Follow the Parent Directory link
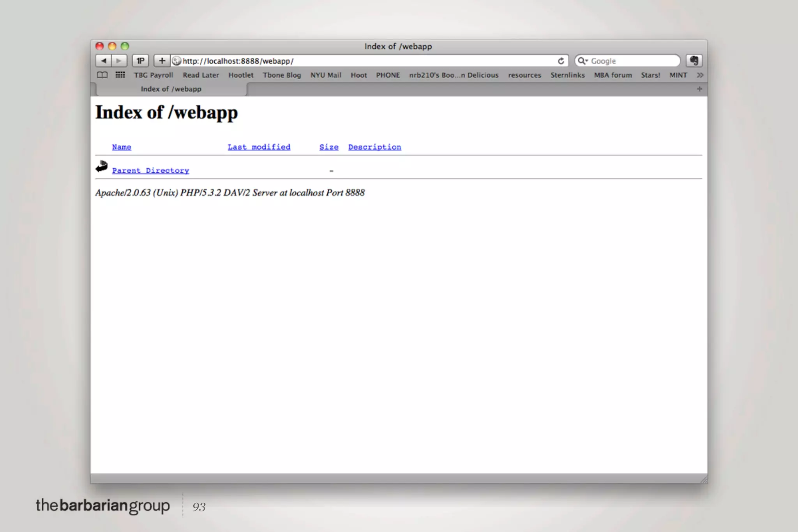The height and width of the screenshot is (532, 798). coord(150,171)
